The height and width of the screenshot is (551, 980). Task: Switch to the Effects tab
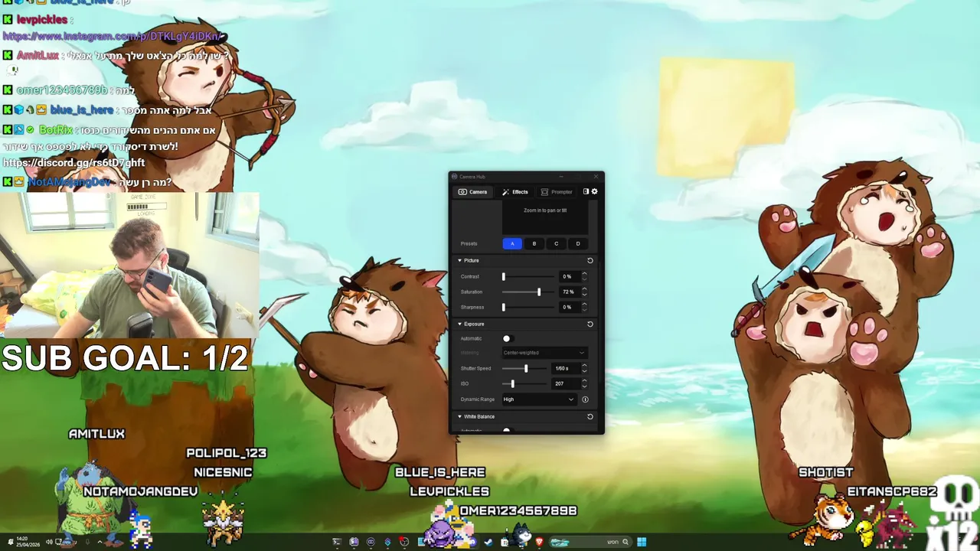515,192
